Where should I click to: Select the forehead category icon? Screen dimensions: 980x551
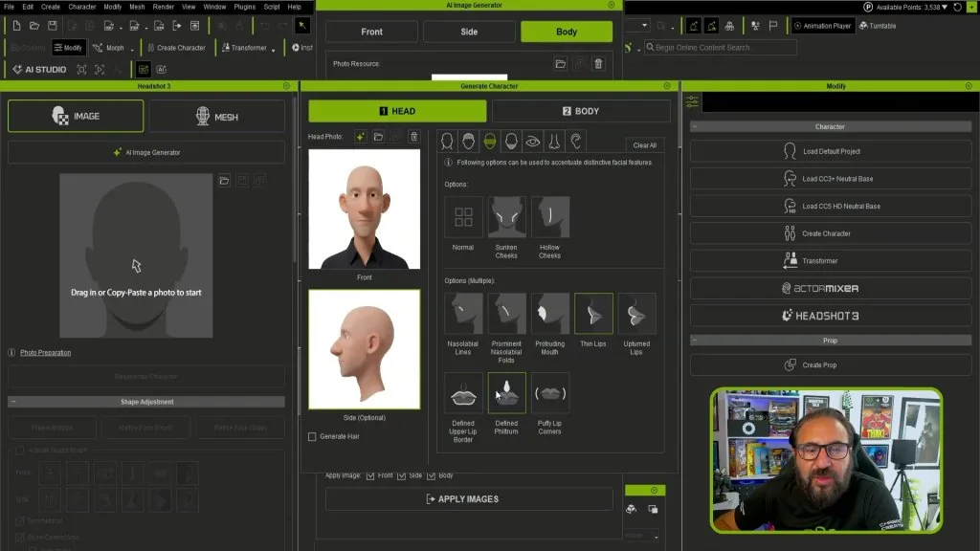click(468, 142)
